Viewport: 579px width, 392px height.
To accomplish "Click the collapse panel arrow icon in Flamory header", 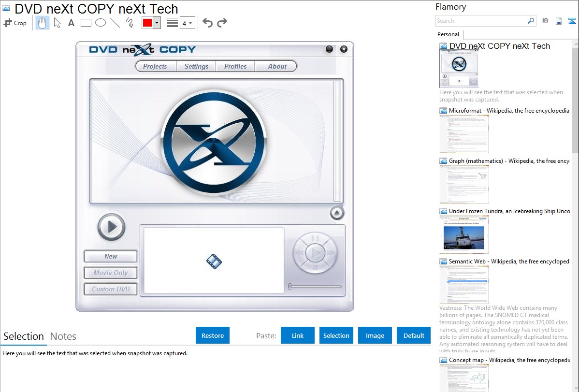I will [x=572, y=21].
